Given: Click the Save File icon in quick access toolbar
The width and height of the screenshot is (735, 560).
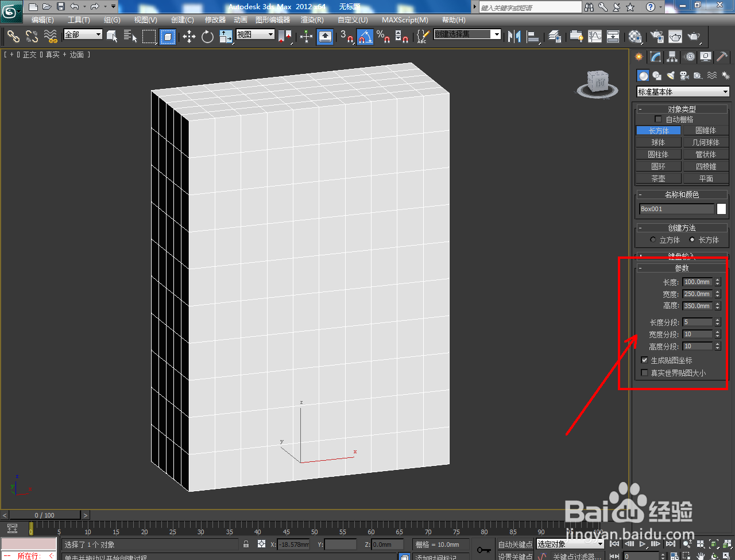Looking at the screenshot, I should 61,7.
